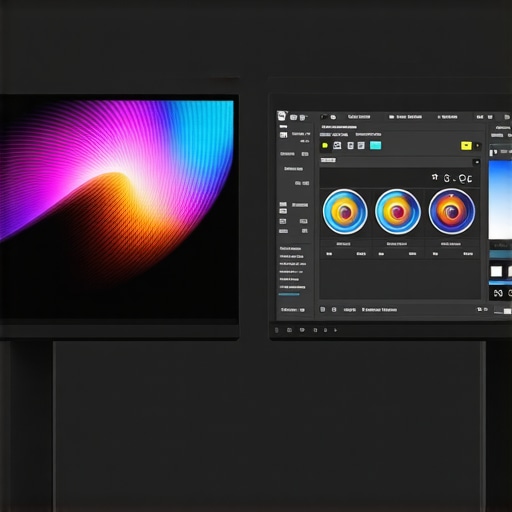Viewport: 512px width, 512px height.
Task: Click the cyan progress bar in left sidebar
Action: pos(289,294)
